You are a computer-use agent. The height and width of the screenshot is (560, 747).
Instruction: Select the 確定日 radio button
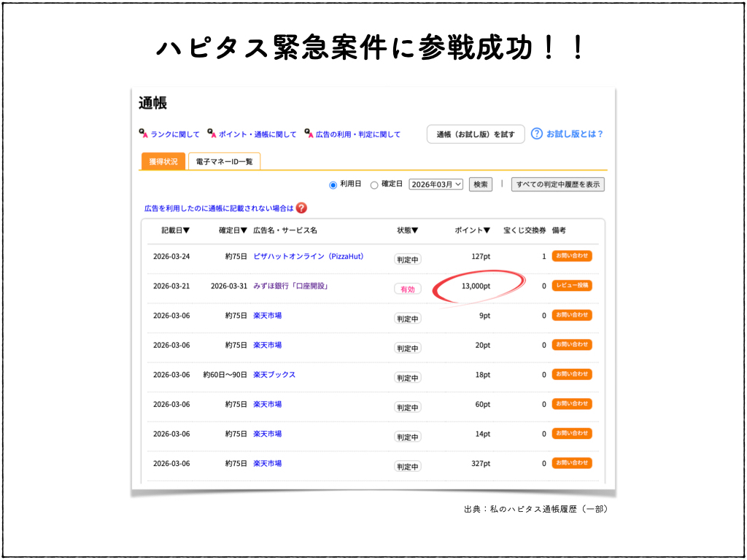tap(374, 185)
